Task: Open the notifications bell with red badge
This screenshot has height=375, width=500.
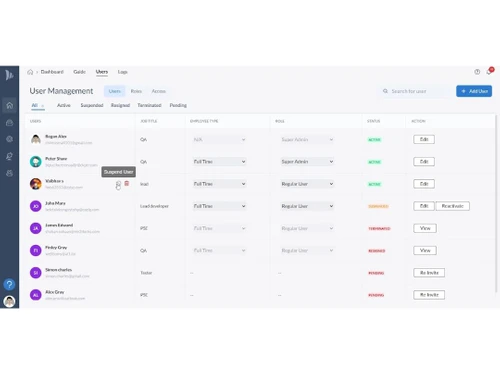Action: pyautogui.click(x=489, y=71)
